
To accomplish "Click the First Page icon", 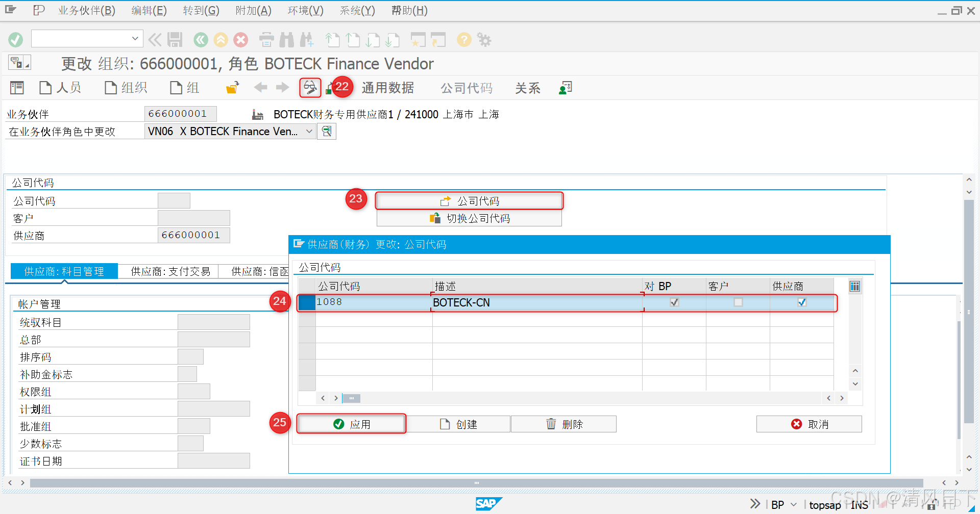I will tap(333, 39).
